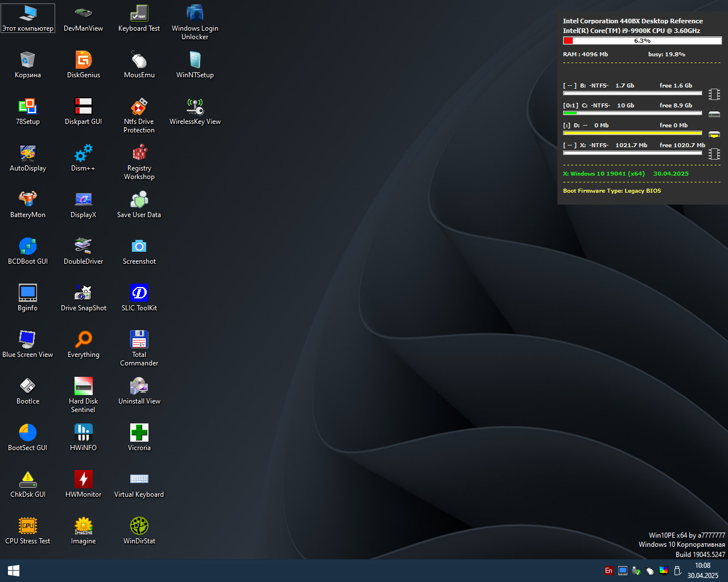Launch Virtual Keyboard
This screenshot has height=582, width=728.
139,484
